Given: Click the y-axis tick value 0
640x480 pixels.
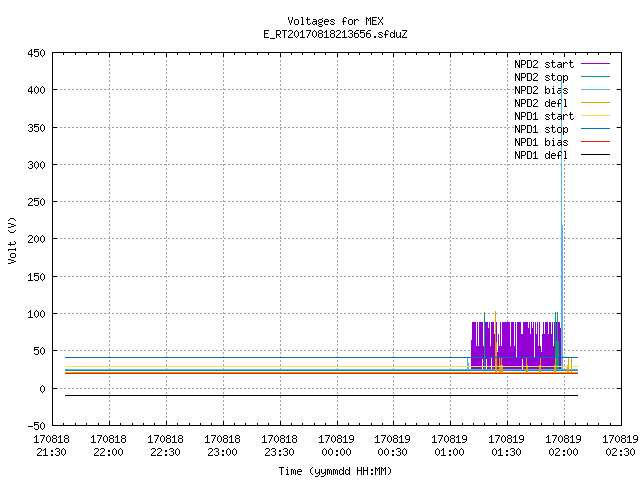Looking at the screenshot, I should pyautogui.click(x=42, y=389).
